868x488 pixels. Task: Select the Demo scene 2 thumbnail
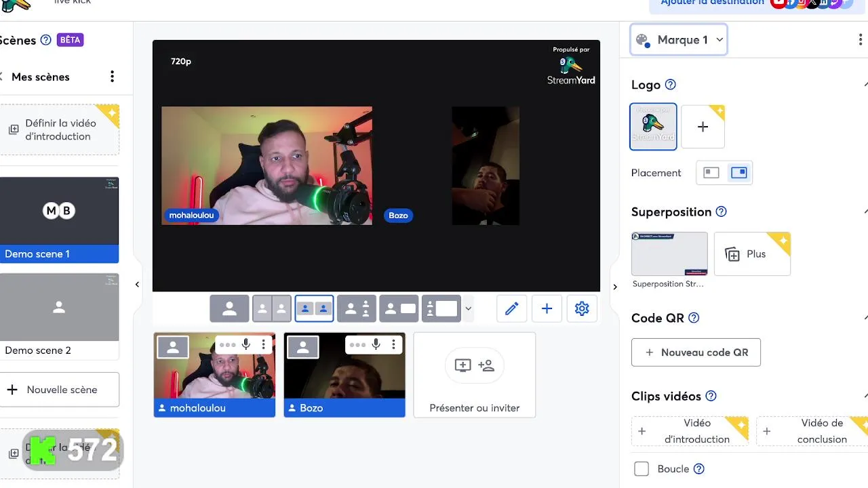[x=59, y=307]
